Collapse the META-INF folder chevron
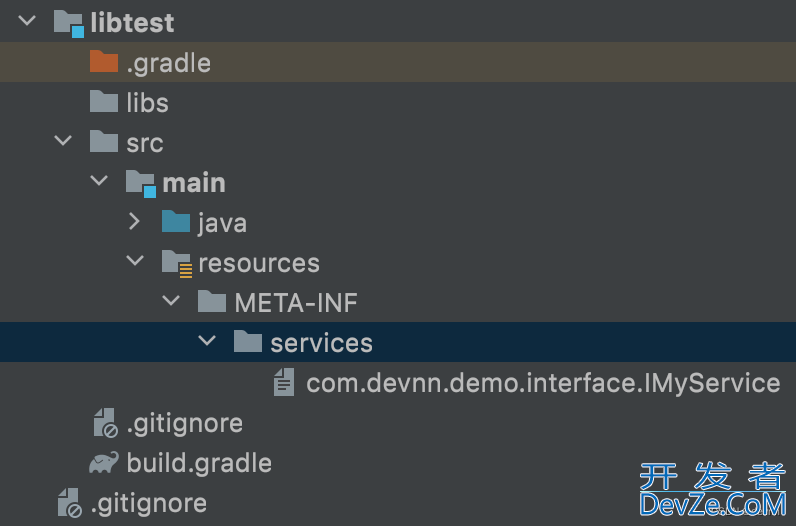796x526 pixels. tap(171, 301)
